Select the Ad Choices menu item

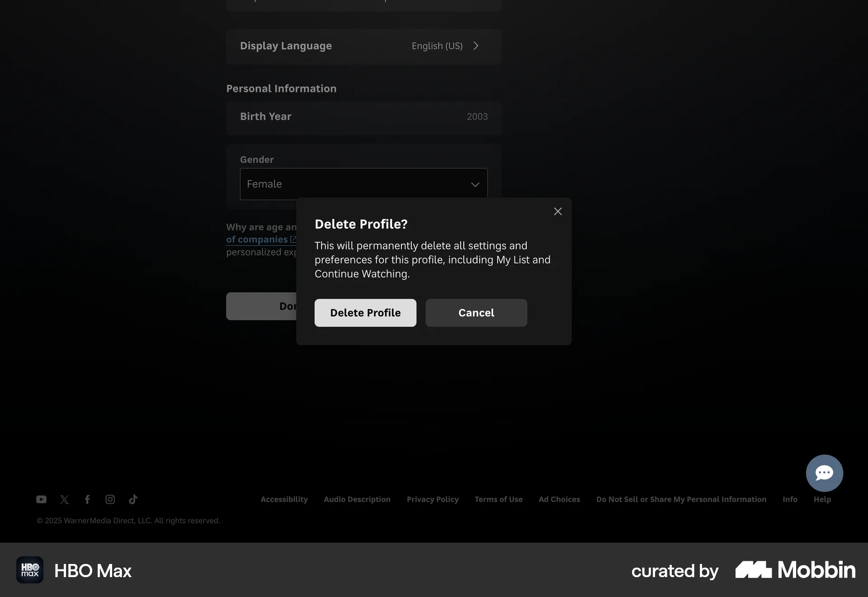[x=559, y=499]
